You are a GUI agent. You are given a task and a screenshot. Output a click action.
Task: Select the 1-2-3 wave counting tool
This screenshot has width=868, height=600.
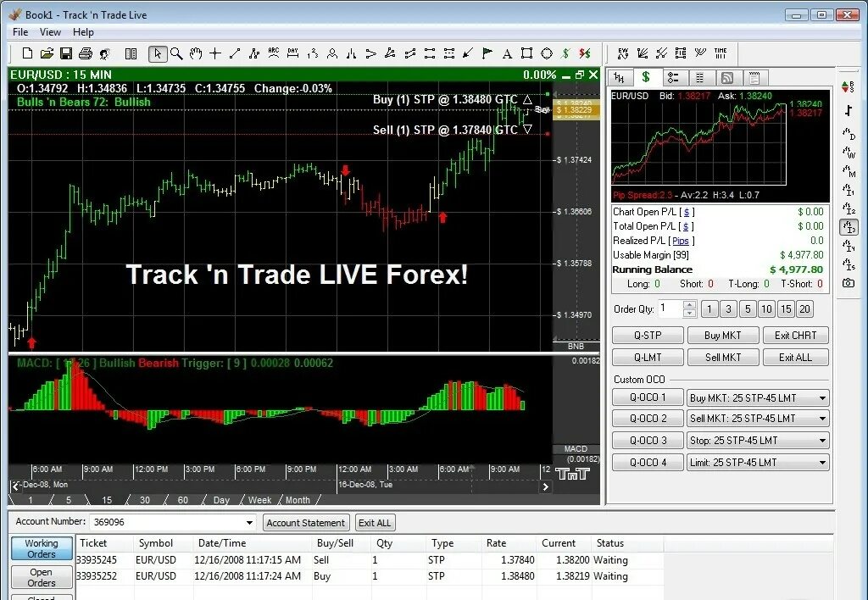(x=312, y=53)
